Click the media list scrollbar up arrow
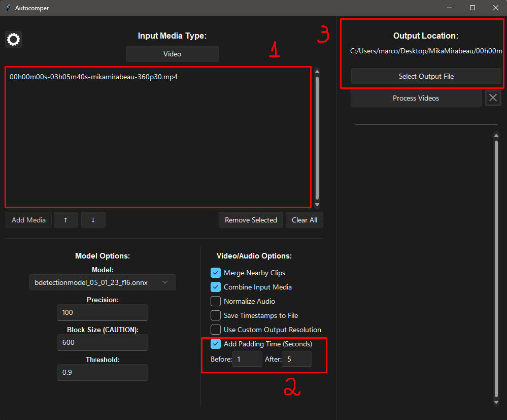 (317, 72)
